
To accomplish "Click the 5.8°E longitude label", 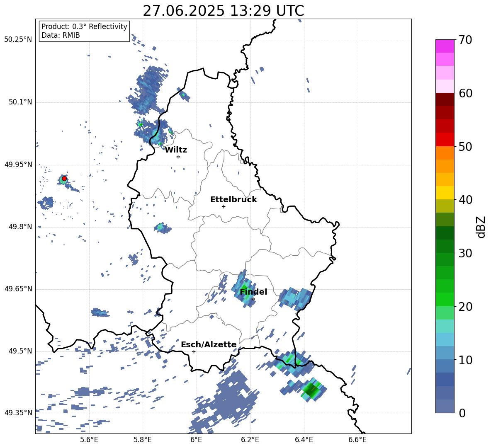I will 143,440.
